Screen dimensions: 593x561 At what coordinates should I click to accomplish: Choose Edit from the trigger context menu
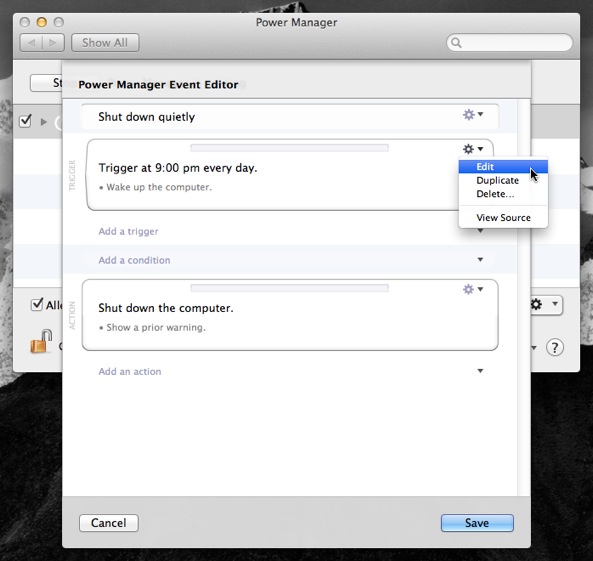pyautogui.click(x=503, y=166)
